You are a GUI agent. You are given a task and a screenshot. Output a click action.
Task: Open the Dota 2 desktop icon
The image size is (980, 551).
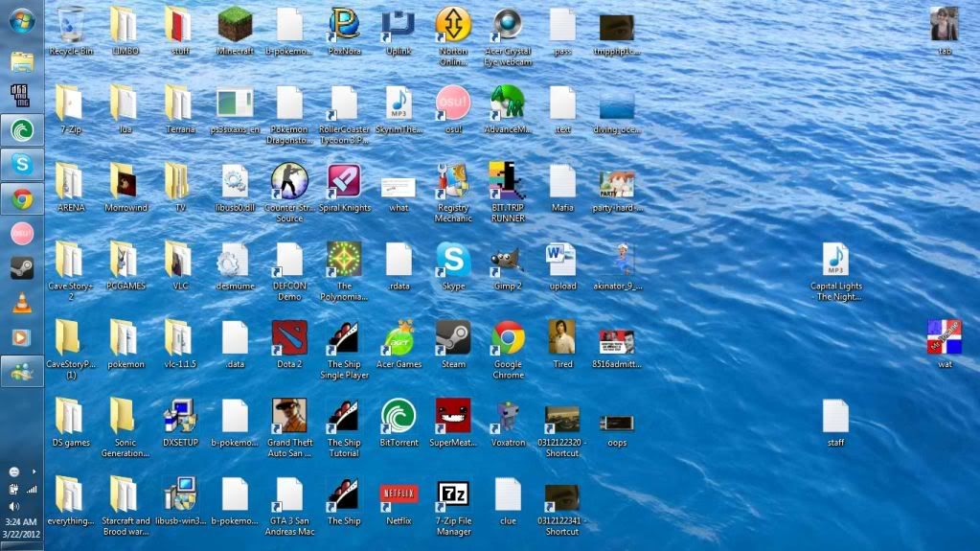289,338
